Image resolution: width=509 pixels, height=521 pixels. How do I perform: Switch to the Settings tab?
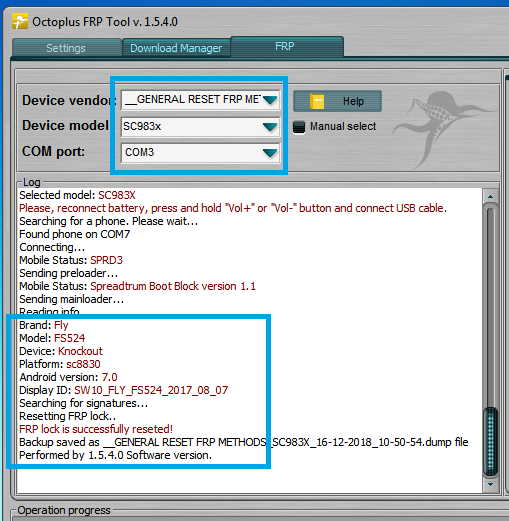coord(66,48)
